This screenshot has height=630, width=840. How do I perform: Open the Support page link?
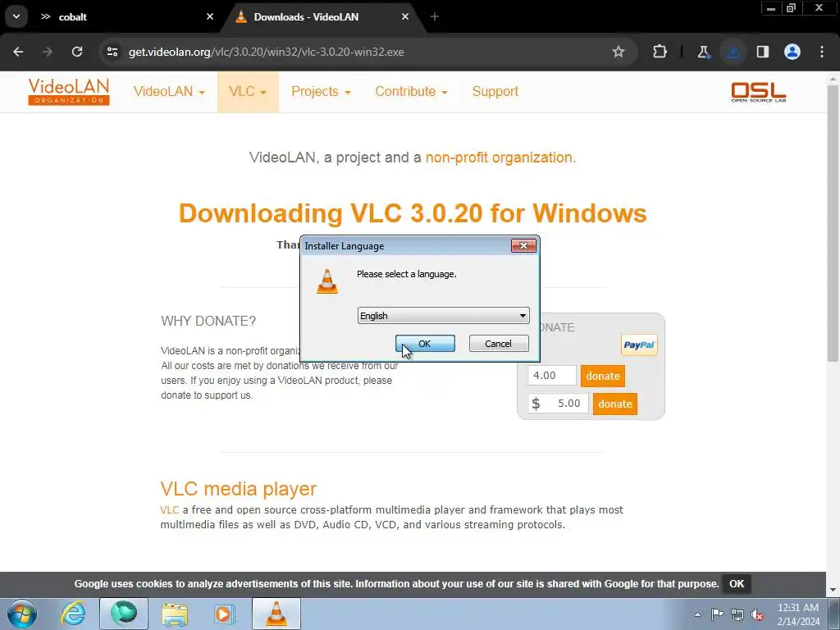point(495,92)
